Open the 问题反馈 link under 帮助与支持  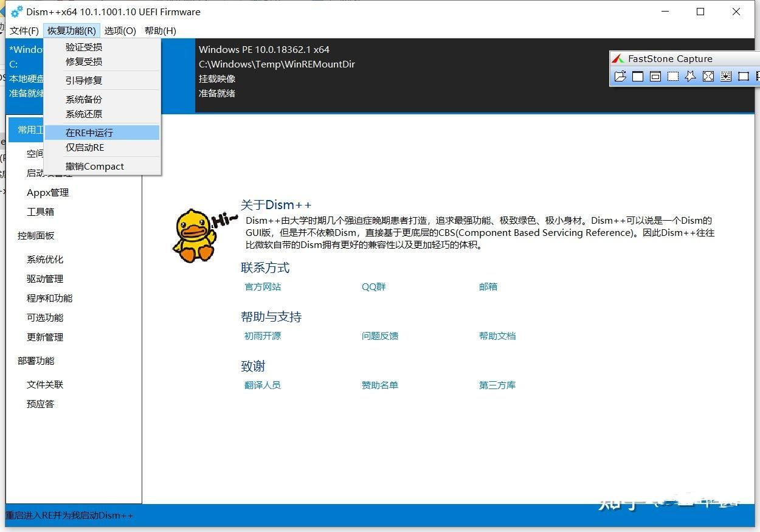[x=379, y=335]
